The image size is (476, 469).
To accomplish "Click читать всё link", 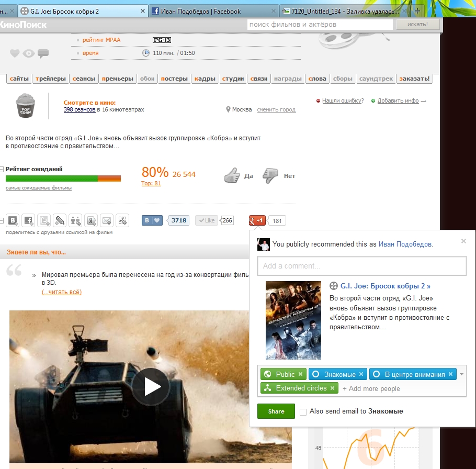I will (62, 292).
